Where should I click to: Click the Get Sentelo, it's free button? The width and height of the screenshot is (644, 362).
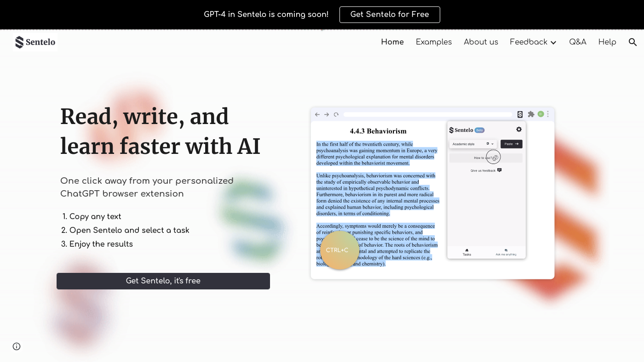pos(163,281)
